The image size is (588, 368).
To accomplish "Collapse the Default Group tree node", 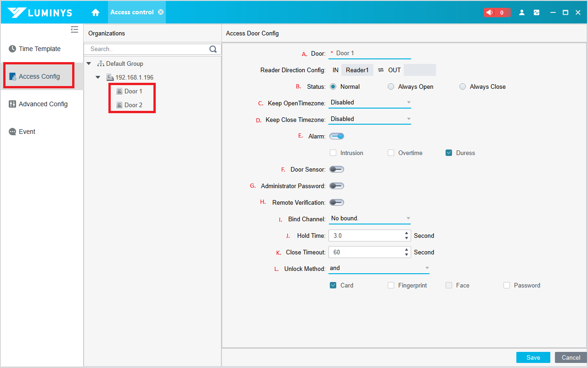I will [89, 63].
